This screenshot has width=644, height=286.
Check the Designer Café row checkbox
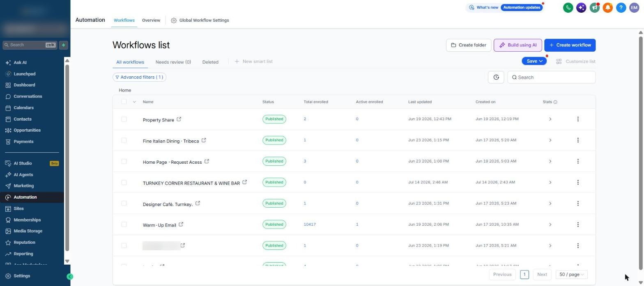(124, 203)
